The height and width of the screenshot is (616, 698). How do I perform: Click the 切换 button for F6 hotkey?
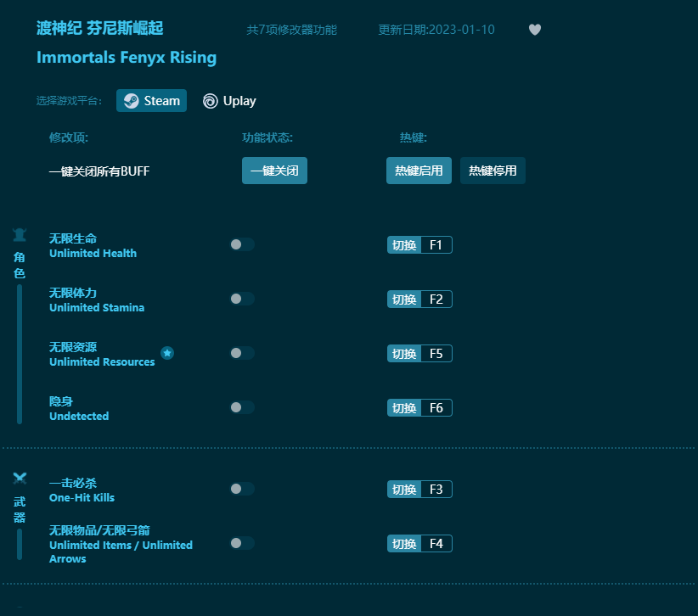point(404,408)
